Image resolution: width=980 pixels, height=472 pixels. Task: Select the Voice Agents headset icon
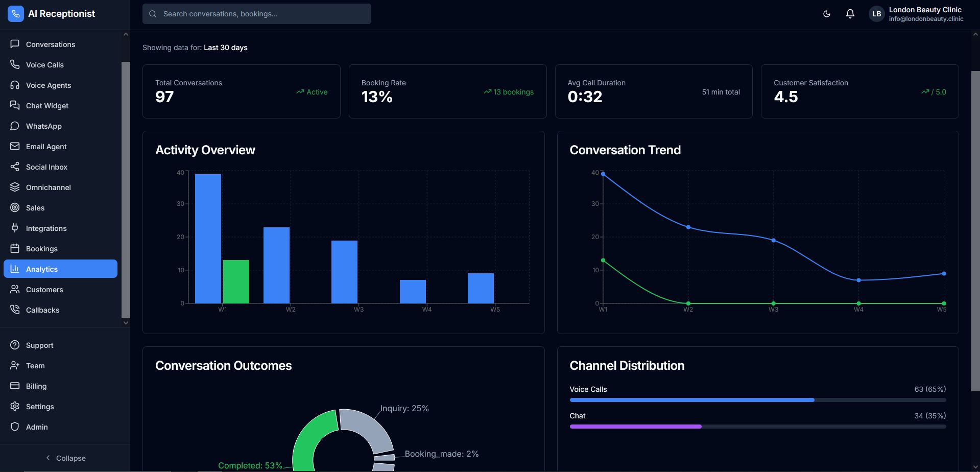pos(15,85)
